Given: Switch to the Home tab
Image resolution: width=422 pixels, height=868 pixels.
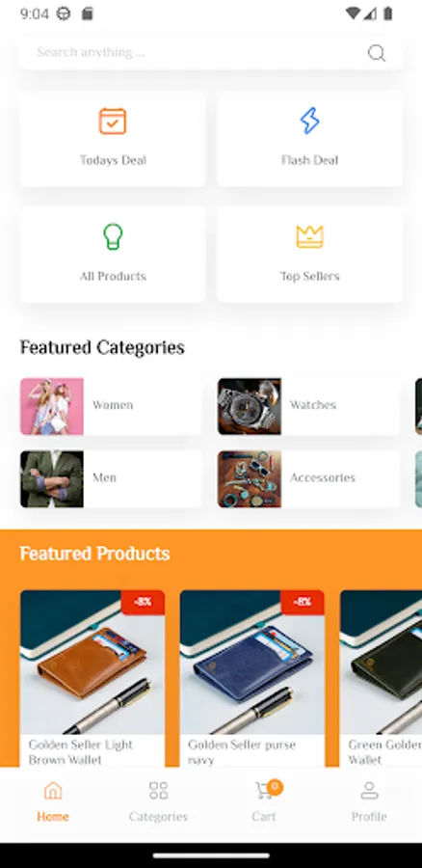Looking at the screenshot, I should [53, 800].
